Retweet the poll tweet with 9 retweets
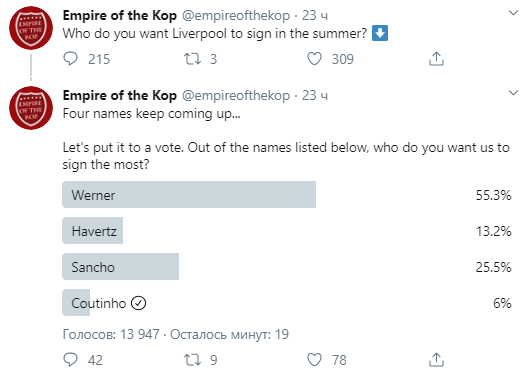This screenshot has height=377, width=530. pos(192,360)
